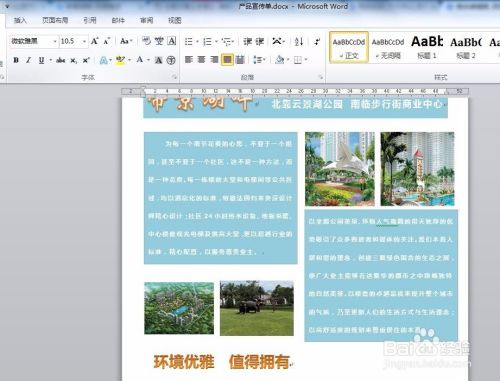The image size is (500, 381).
Task: Apply the font color A button
Action: [140, 60]
